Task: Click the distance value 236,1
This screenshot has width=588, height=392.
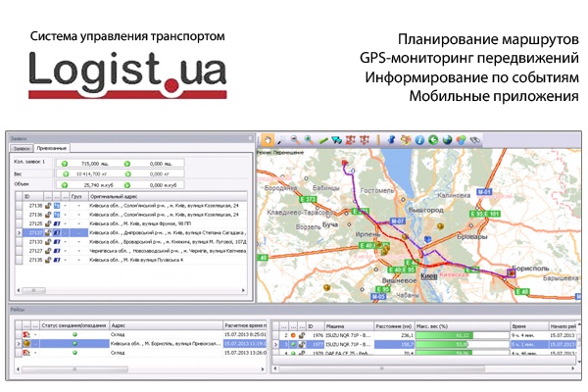Action: coord(407,335)
